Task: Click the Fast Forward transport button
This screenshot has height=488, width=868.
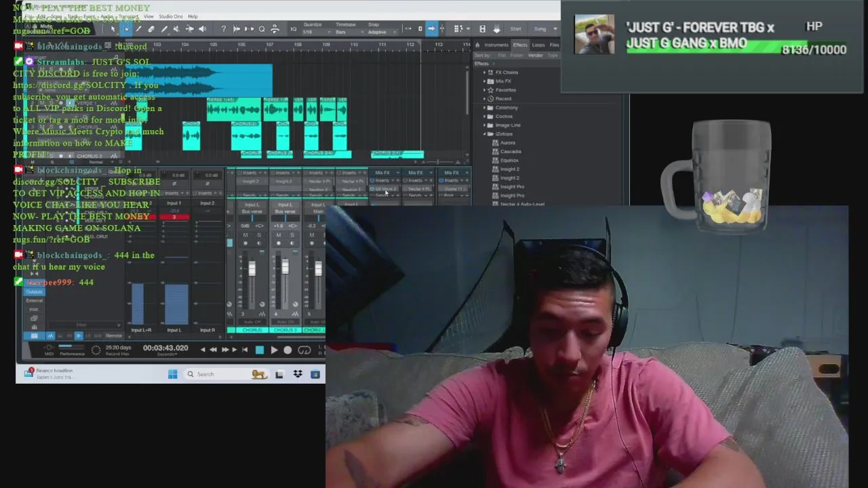Action: coord(225,350)
